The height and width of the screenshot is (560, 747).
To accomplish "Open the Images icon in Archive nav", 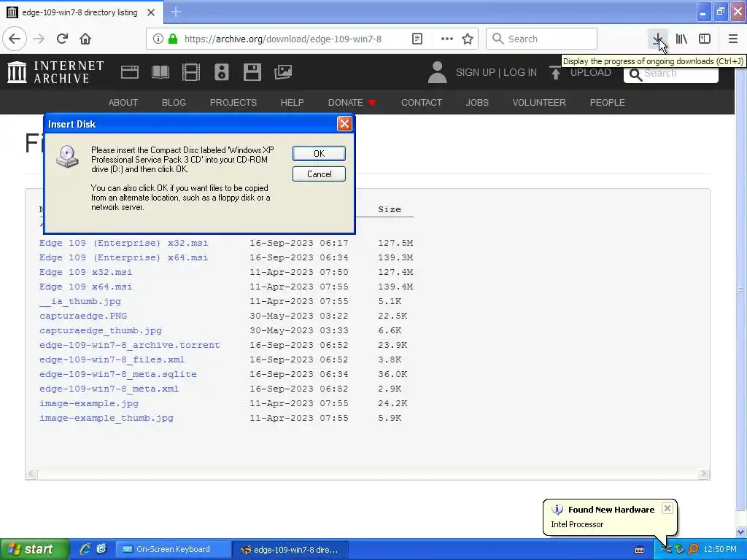I will 283,72.
